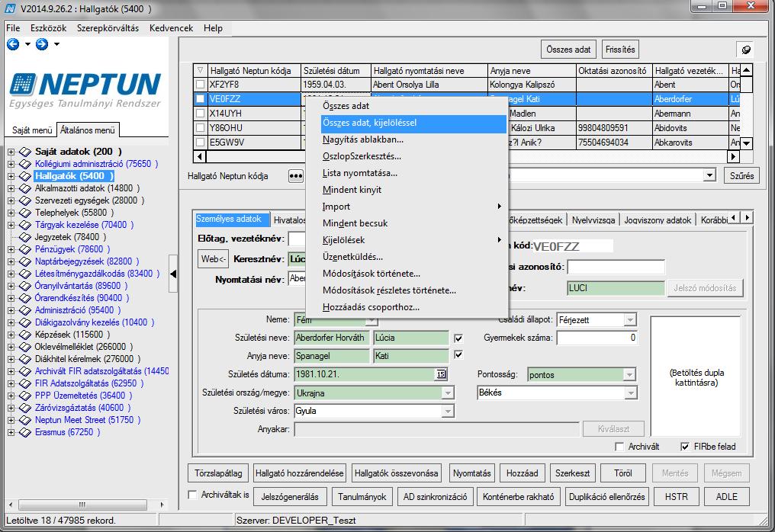The width and height of the screenshot is (775, 532).
Task: Click the Duplikáció ellenőrzés button
Action: [x=606, y=496]
